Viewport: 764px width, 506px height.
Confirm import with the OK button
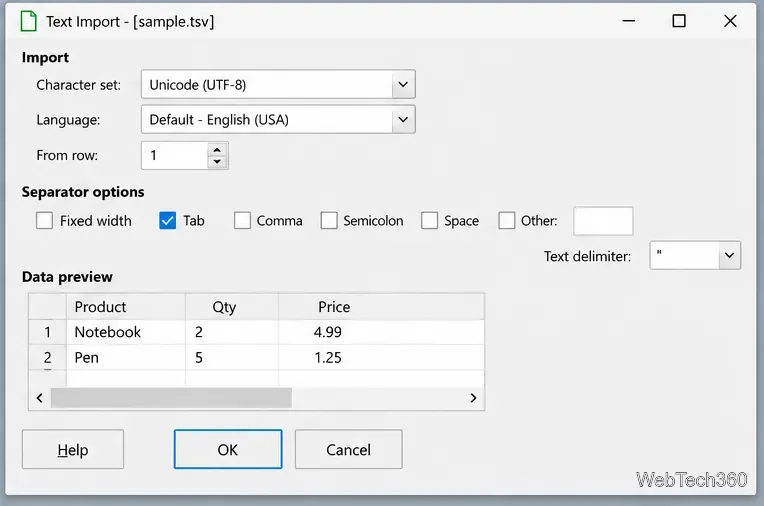point(228,449)
